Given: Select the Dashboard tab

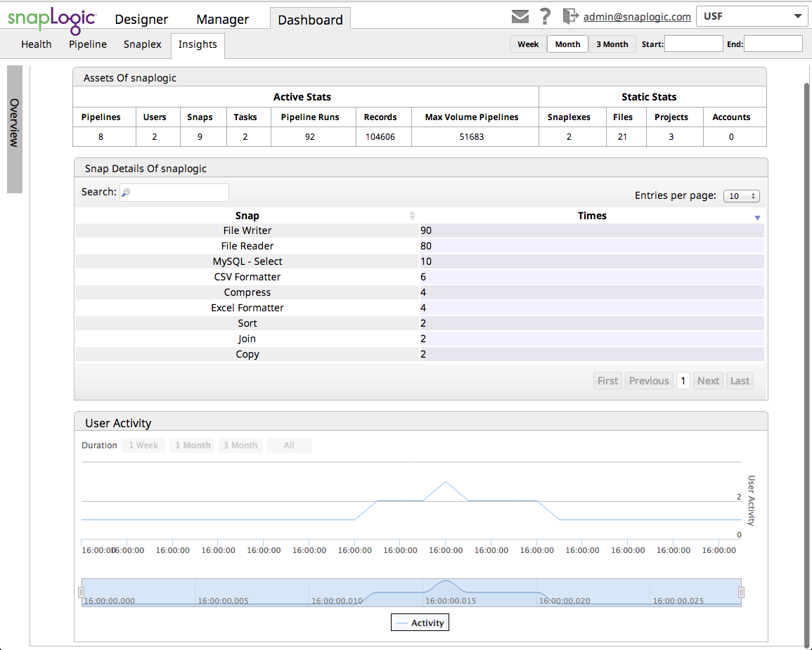Looking at the screenshot, I should point(310,19).
